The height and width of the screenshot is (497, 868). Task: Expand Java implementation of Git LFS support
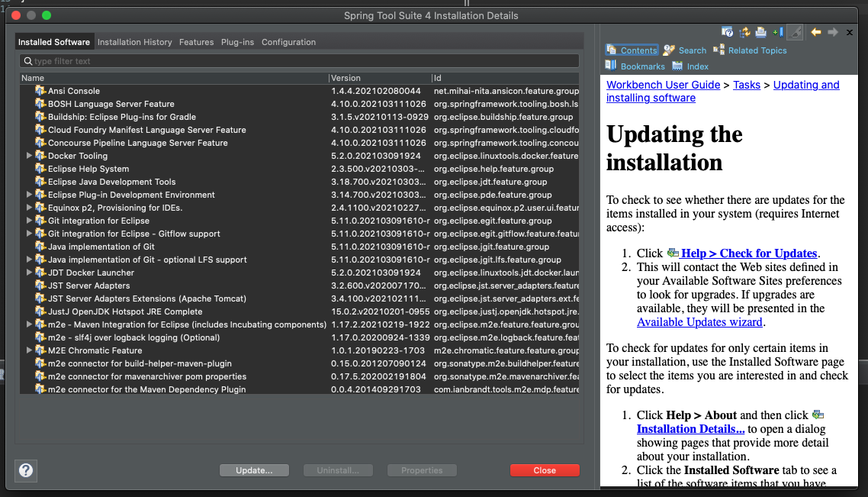pos(29,260)
